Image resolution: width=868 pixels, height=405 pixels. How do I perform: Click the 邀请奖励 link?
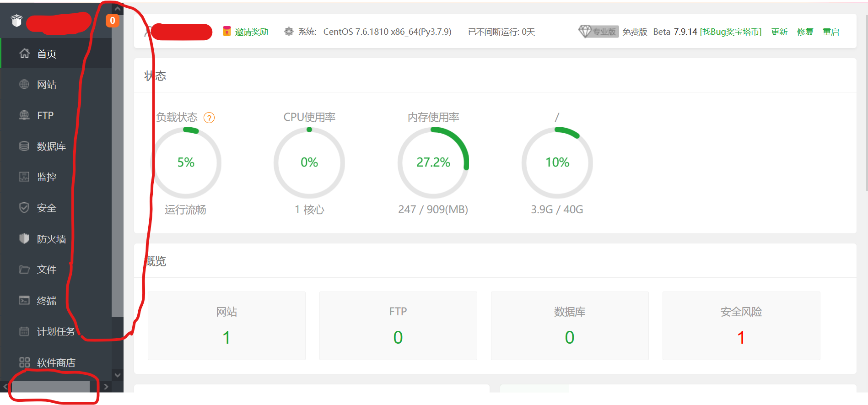click(252, 32)
